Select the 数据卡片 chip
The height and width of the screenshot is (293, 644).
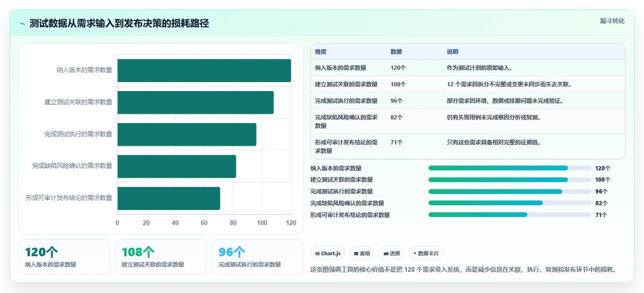(426, 253)
